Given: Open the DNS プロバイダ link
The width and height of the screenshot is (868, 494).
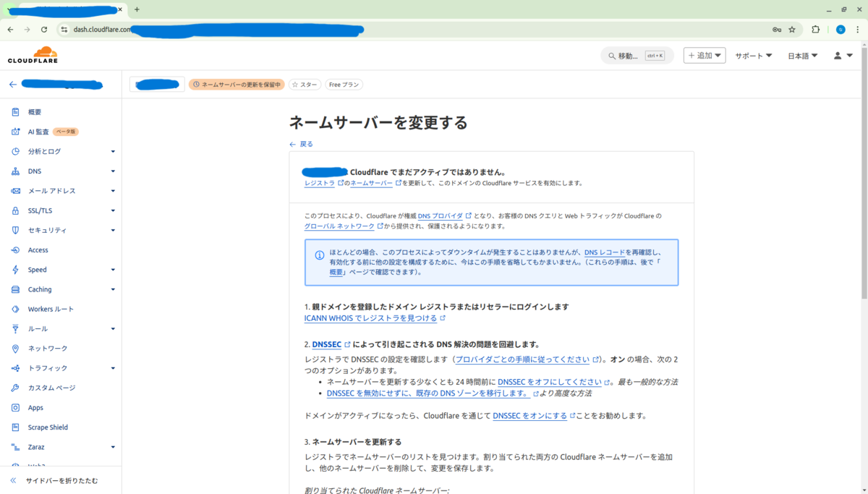Looking at the screenshot, I should tap(441, 216).
